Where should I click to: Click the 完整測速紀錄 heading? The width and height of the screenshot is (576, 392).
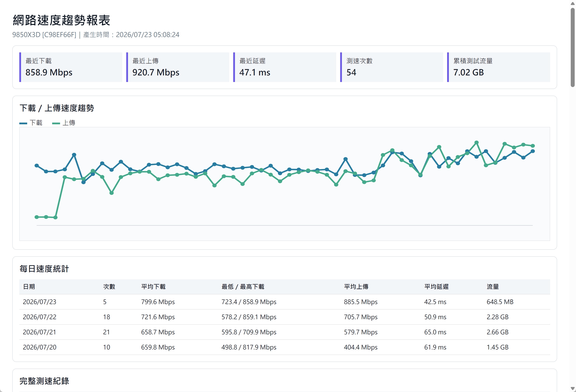pyautogui.click(x=44, y=381)
